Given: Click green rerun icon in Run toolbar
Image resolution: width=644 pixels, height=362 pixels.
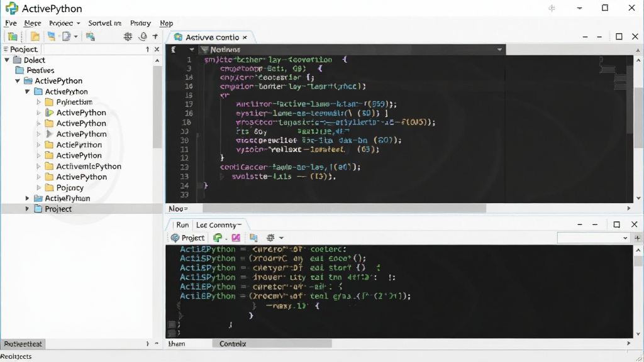Looking at the screenshot, I should pos(218,238).
